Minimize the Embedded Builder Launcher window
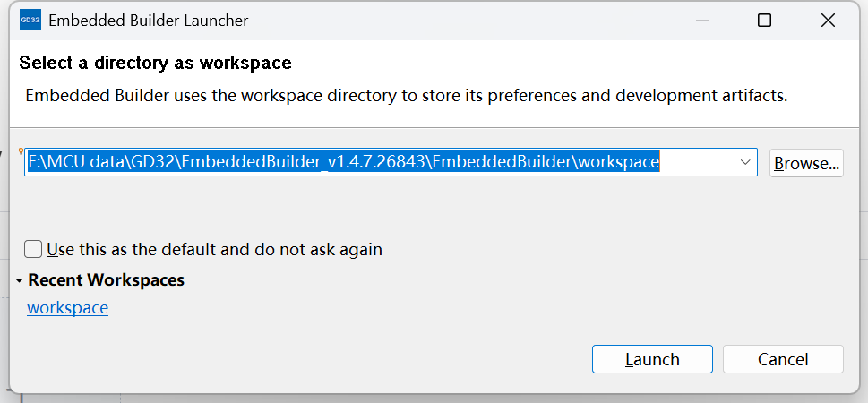Screen dimensions: 868x403 (x=701, y=20)
